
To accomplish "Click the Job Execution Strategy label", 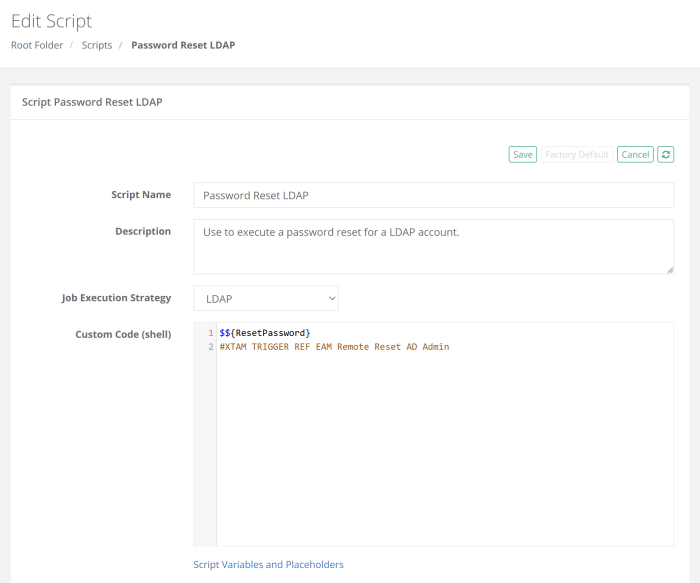I will pyautogui.click(x=117, y=298).
